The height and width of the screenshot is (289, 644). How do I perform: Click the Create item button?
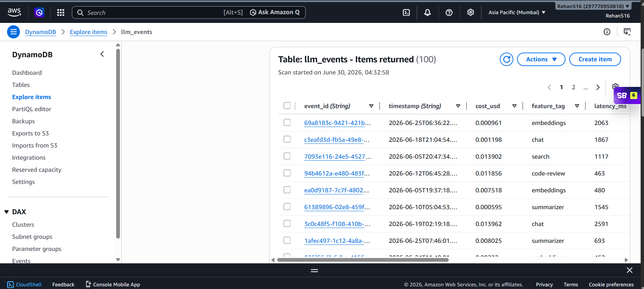[x=595, y=59]
